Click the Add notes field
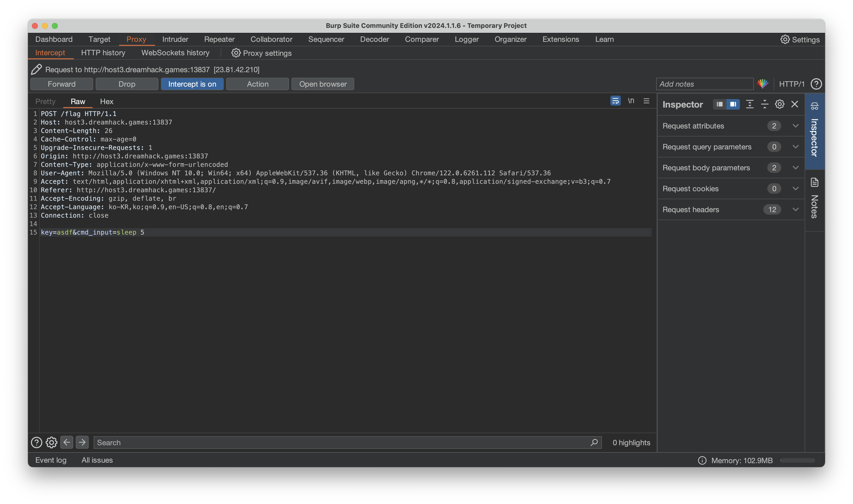853x504 pixels. click(704, 84)
